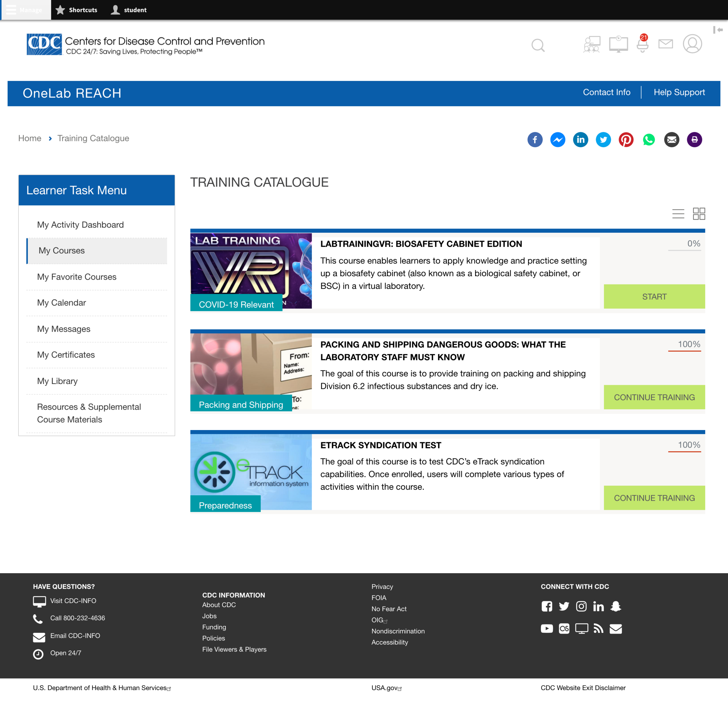Collapse the sidebar arrow at top right
The height and width of the screenshot is (727, 728).
(x=717, y=30)
